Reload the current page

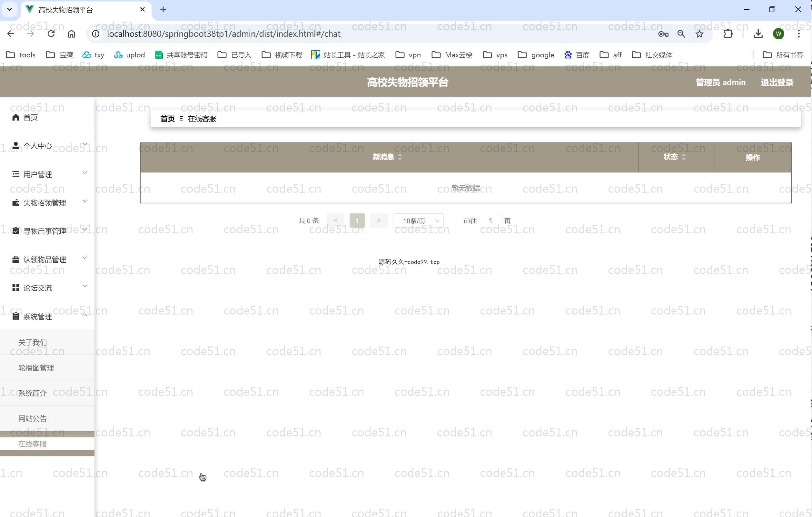coord(51,34)
